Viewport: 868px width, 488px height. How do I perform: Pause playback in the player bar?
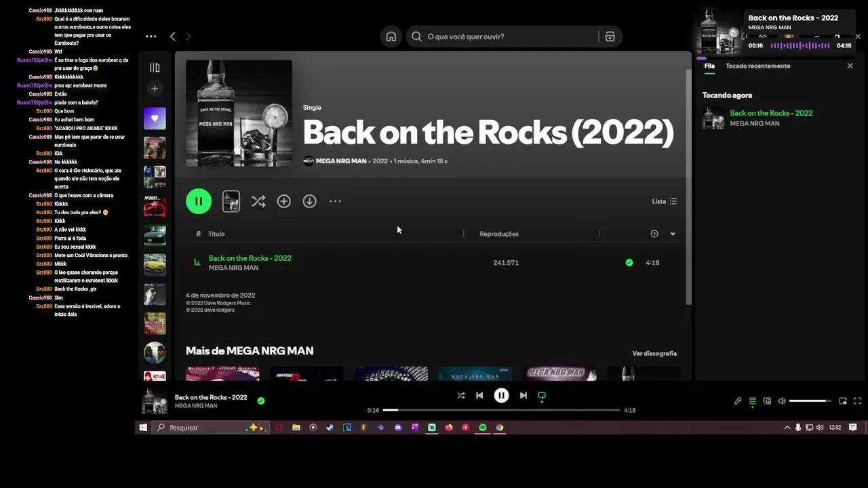coord(501,396)
